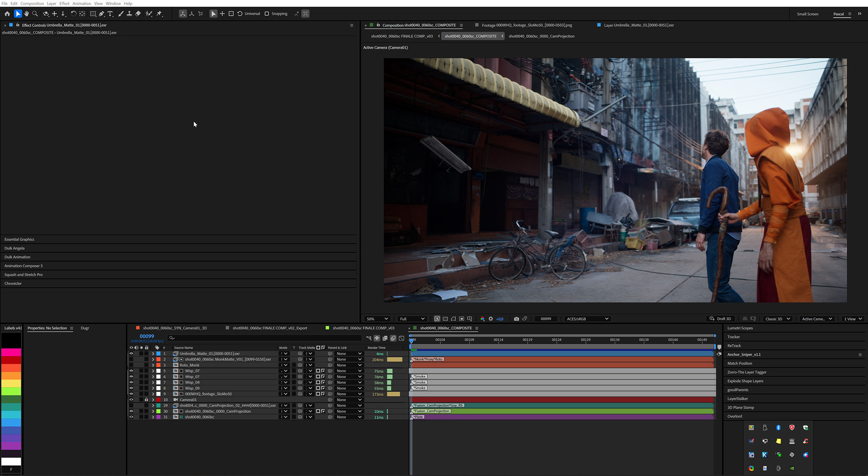Unlock the Camera01 layer
Viewport: 868px width, 476px height.
click(x=146, y=400)
